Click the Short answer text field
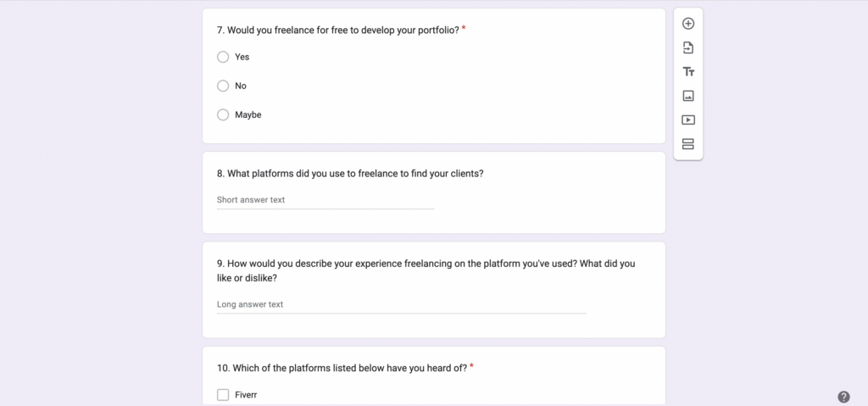 [325, 200]
